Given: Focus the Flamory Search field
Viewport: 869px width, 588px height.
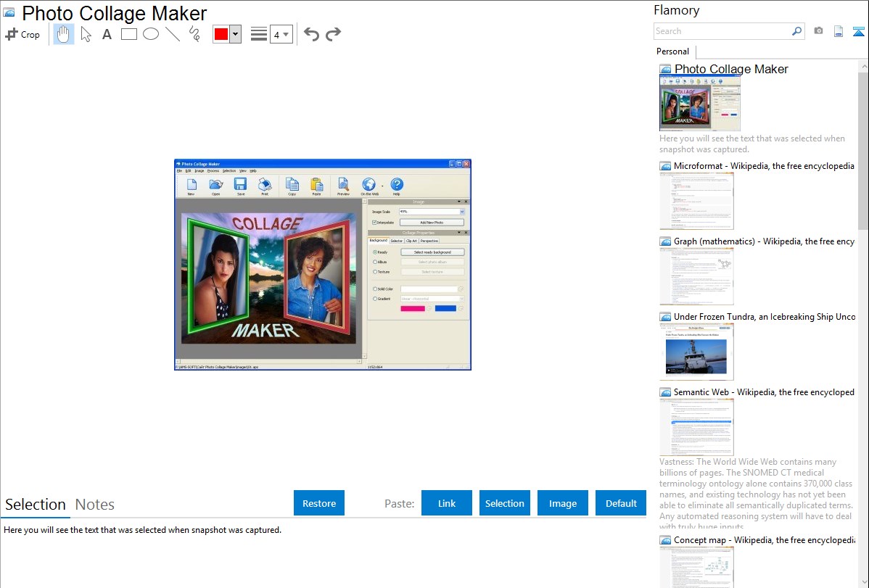Looking at the screenshot, I should [722, 31].
